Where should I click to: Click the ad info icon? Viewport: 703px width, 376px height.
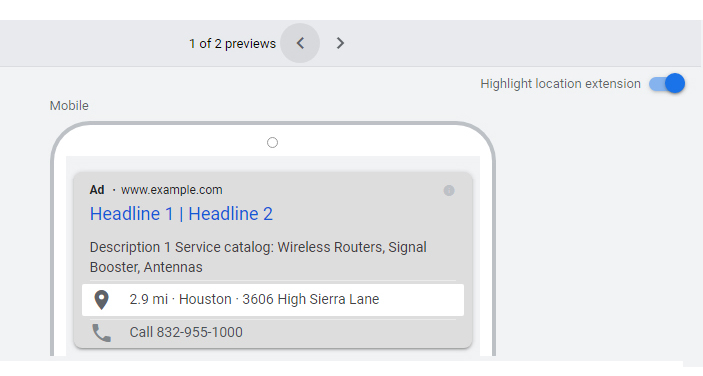(449, 190)
